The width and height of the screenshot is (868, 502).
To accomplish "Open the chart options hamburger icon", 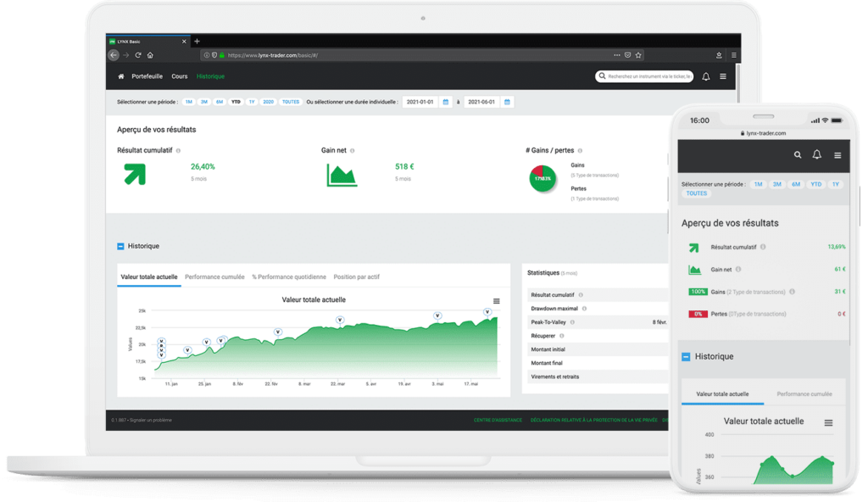I will 496,299.
